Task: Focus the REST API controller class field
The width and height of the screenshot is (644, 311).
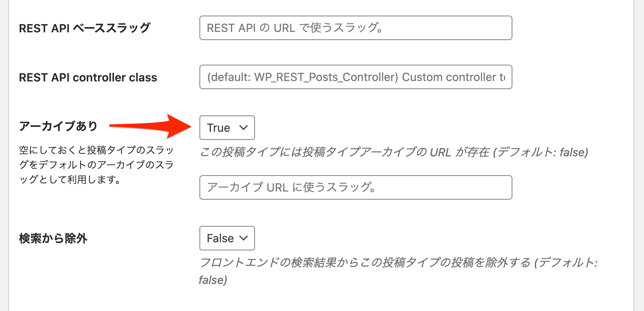Action: [356, 77]
